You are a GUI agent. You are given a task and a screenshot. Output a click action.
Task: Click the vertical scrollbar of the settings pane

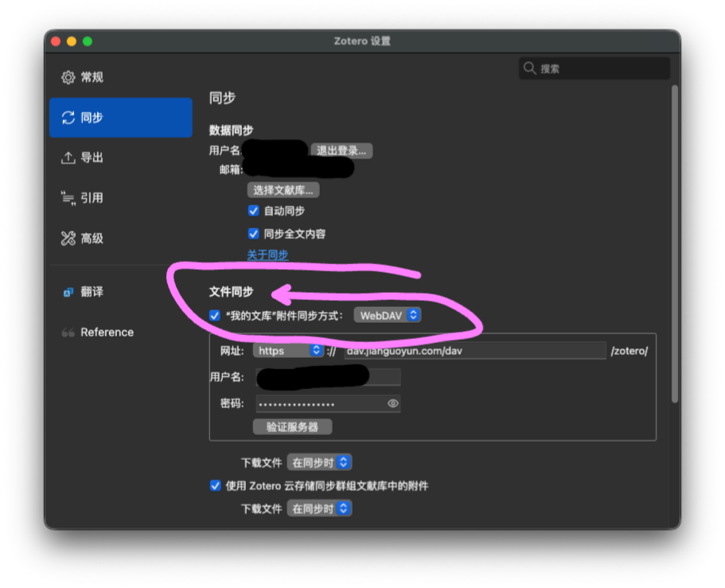coord(675,243)
